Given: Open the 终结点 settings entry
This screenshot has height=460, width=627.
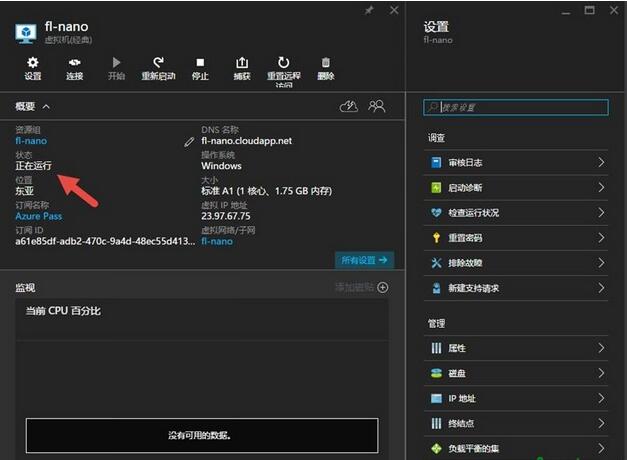Looking at the screenshot, I should tap(516, 424).
